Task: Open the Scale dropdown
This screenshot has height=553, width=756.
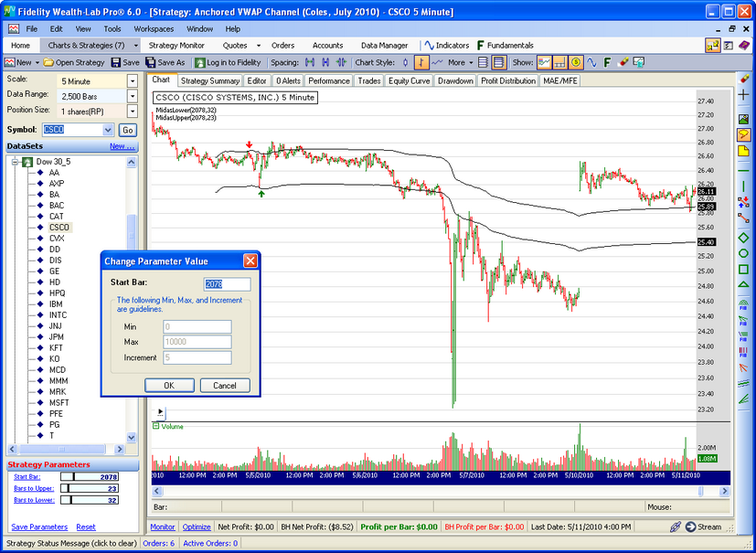Action: pyautogui.click(x=133, y=80)
